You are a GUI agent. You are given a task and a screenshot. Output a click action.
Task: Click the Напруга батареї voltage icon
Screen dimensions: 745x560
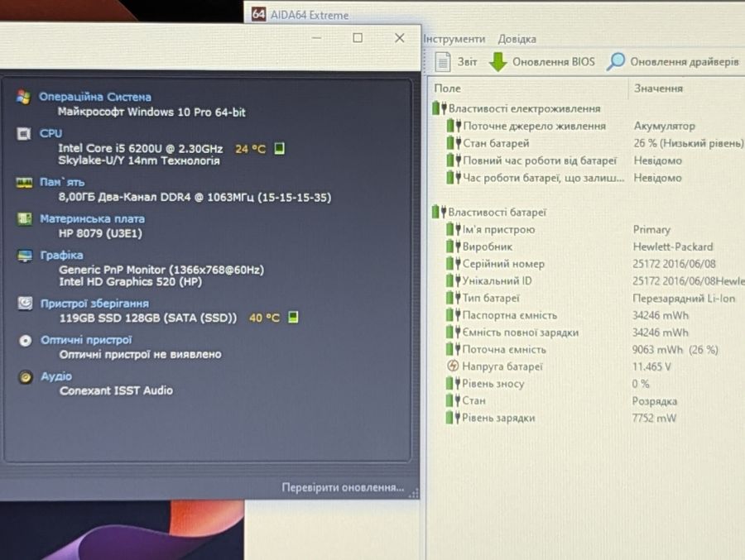(454, 366)
